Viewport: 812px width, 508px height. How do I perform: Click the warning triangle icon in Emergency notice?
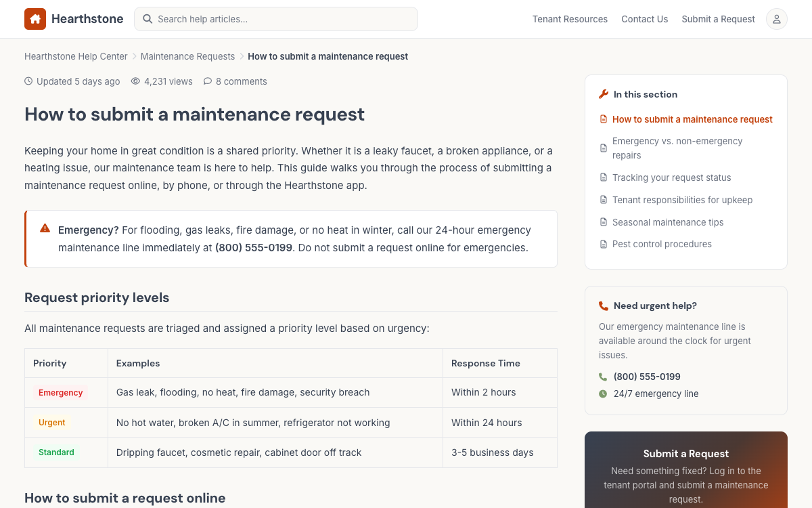tap(45, 228)
